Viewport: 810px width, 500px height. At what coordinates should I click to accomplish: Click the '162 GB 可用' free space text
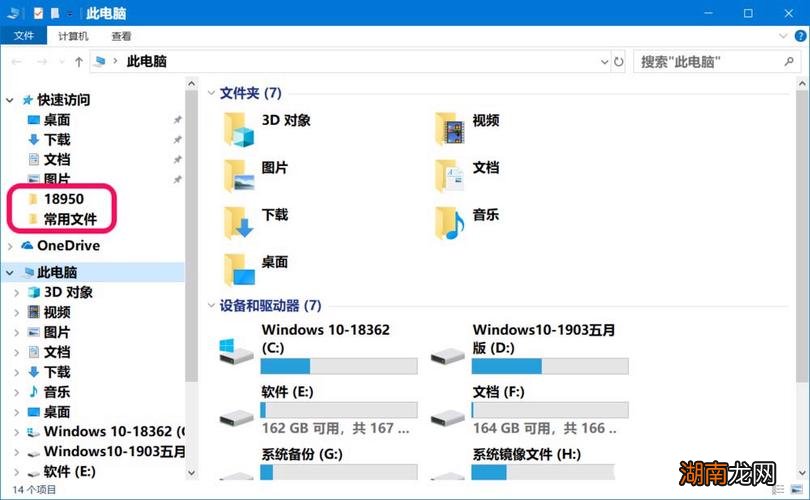[301, 428]
